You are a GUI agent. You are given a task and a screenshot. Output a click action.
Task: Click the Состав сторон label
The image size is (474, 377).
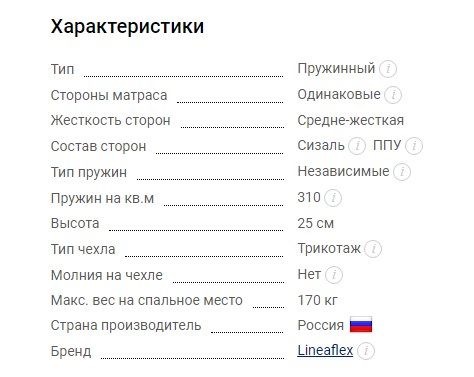pos(98,146)
